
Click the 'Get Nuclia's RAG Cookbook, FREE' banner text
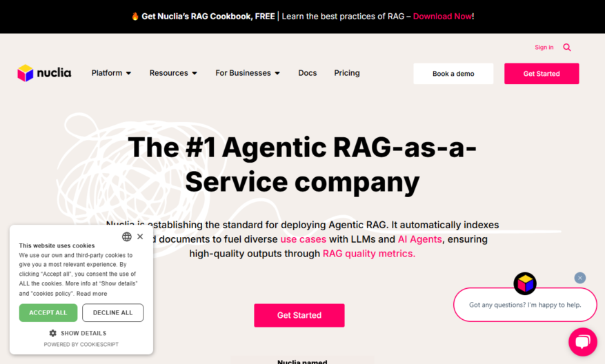[x=208, y=16]
